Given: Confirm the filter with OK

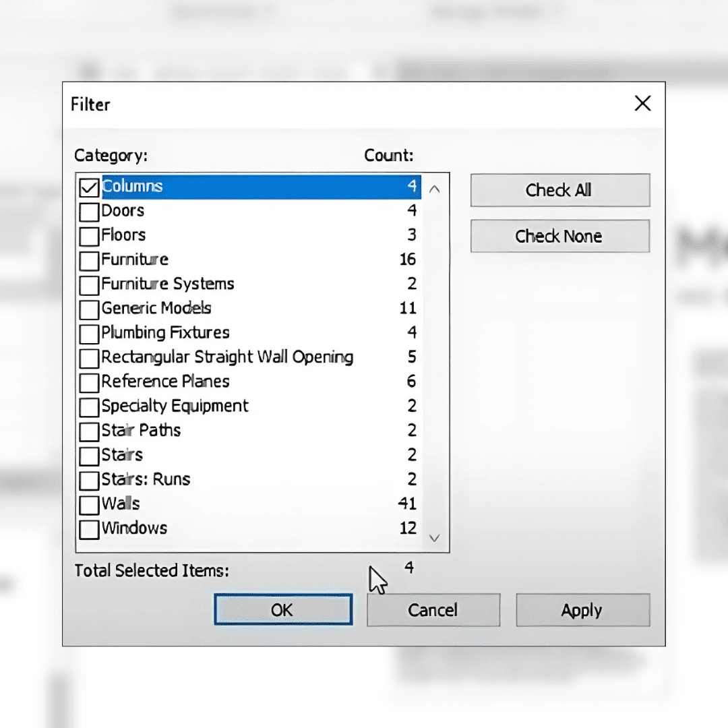Looking at the screenshot, I should coord(283,610).
